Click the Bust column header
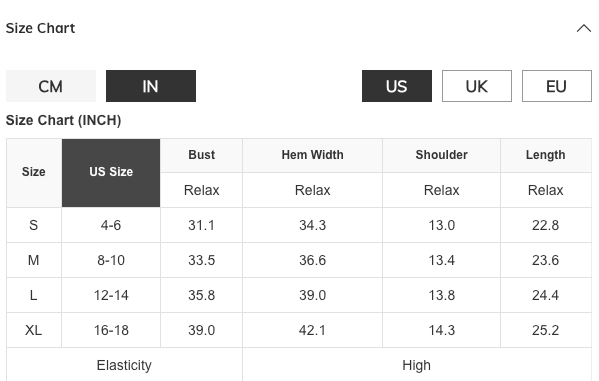 (x=202, y=155)
